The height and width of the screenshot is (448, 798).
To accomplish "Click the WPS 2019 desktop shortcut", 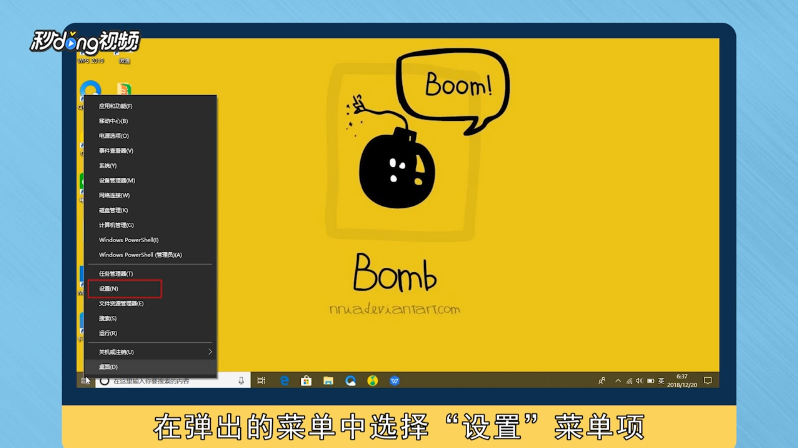I will (90, 57).
